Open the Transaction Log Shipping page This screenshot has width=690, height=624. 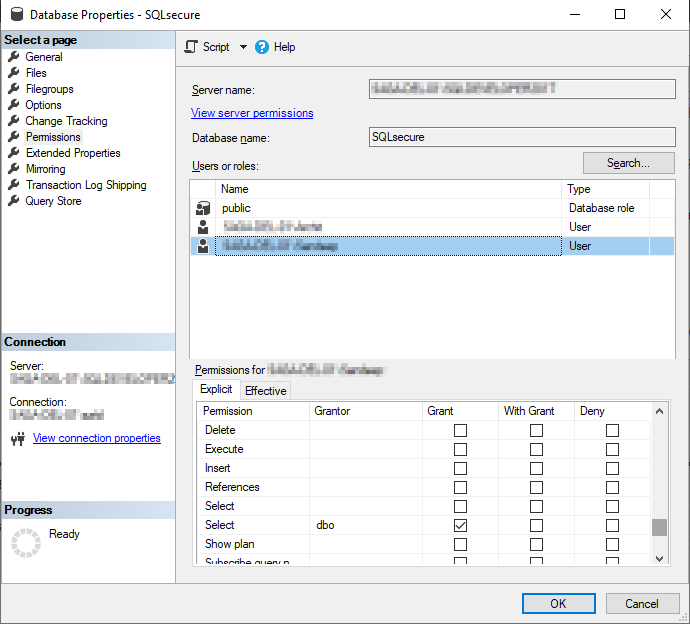[86, 185]
